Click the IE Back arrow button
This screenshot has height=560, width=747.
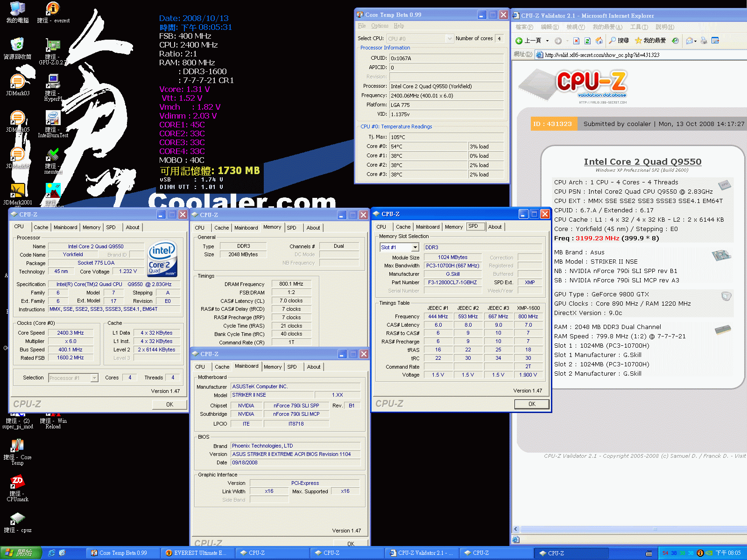(x=529, y=41)
